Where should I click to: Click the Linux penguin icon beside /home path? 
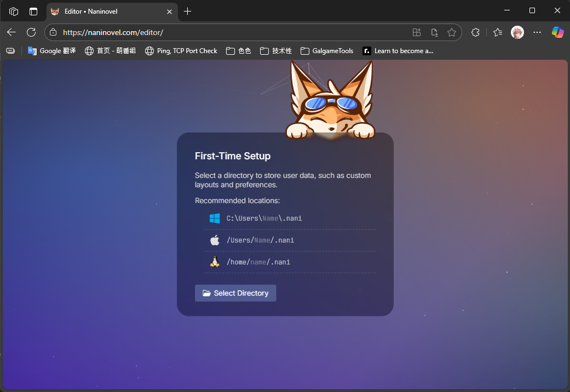coord(215,262)
